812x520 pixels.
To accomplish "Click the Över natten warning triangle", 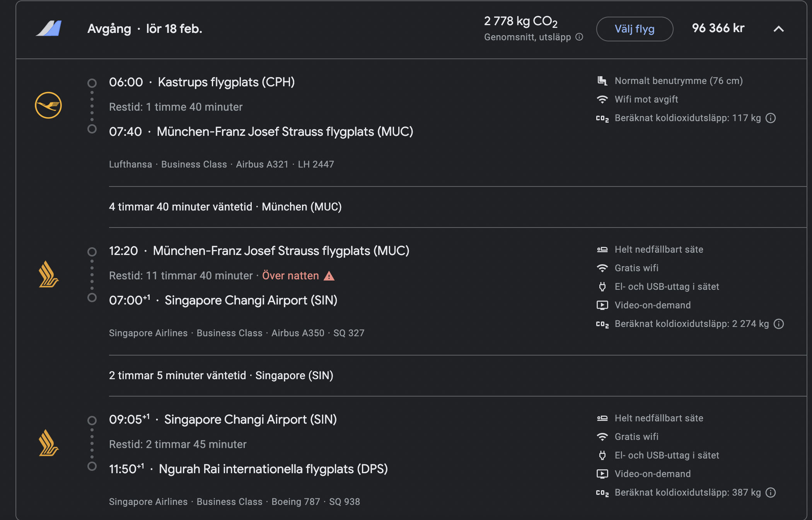I will click(x=329, y=276).
